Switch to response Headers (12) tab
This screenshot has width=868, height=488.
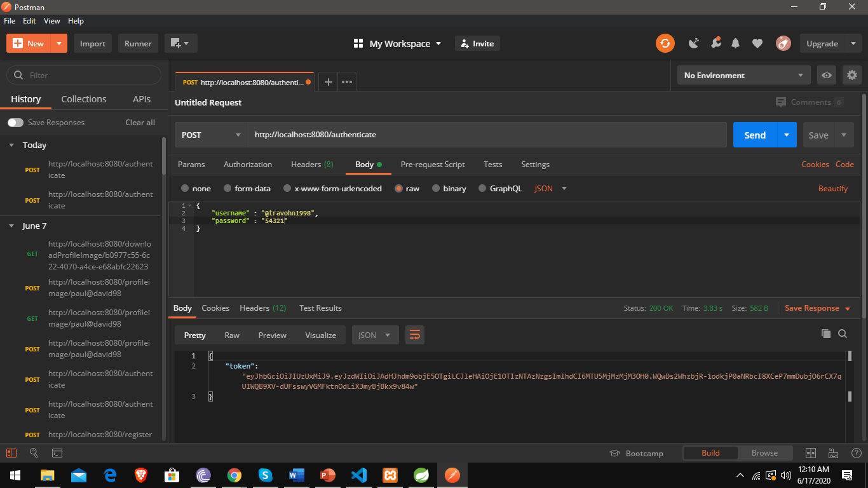(x=262, y=308)
